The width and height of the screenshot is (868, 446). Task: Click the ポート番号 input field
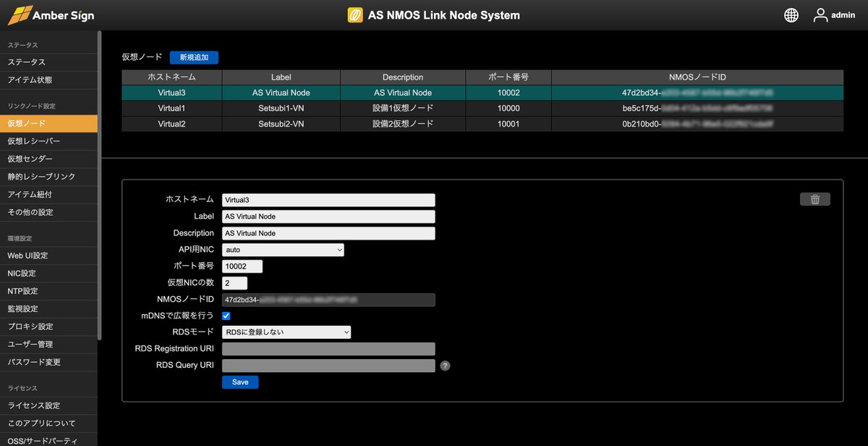[242, 266]
